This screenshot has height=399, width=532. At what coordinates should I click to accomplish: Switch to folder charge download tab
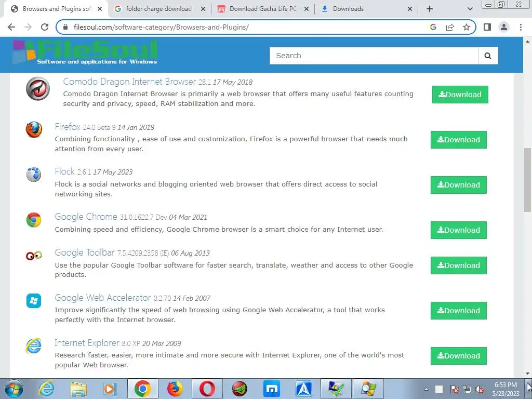pos(158,9)
